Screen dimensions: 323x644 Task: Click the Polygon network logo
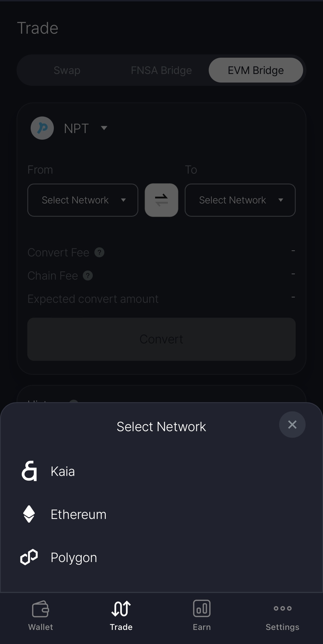click(x=29, y=557)
